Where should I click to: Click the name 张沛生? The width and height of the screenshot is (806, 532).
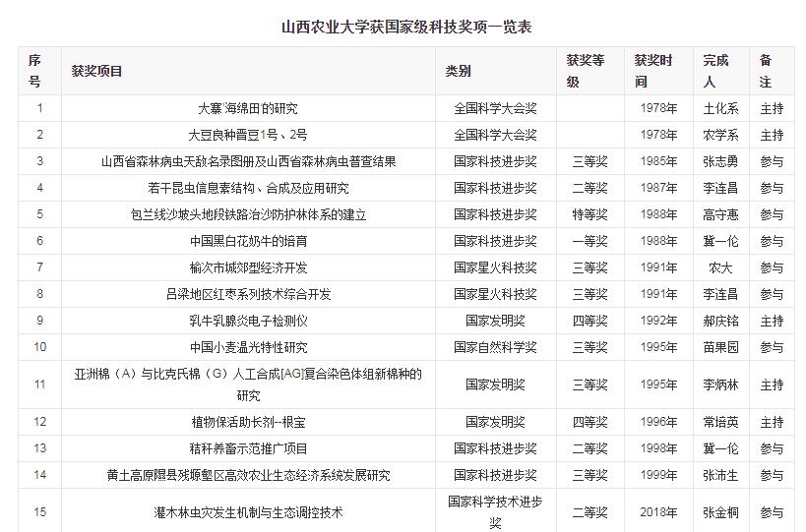pos(720,476)
